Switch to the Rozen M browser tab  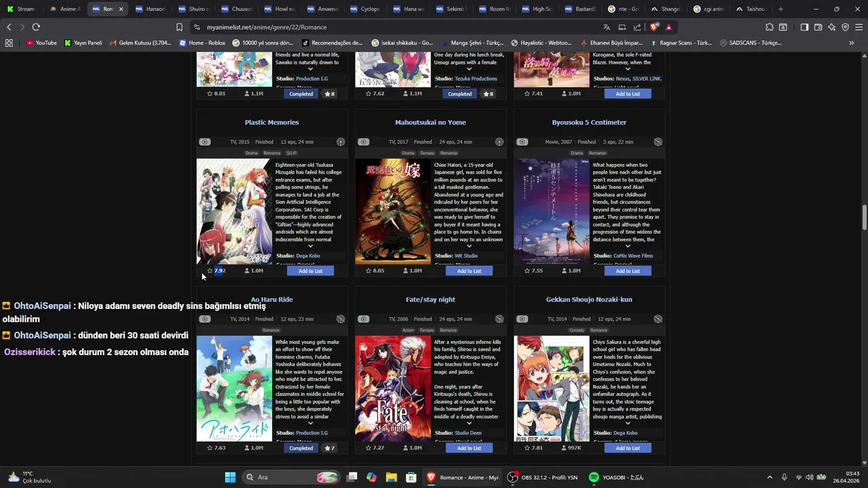click(494, 9)
